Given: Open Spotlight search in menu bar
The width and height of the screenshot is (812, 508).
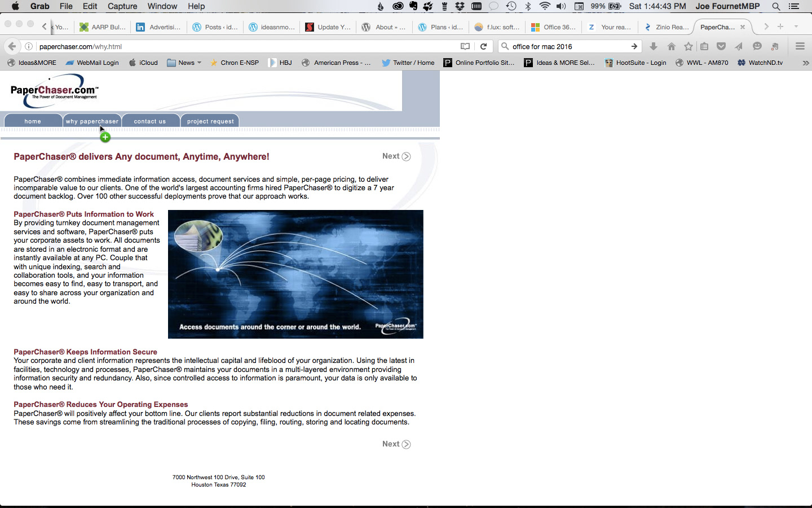Looking at the screenshot, I should click(x=776, y=6).
